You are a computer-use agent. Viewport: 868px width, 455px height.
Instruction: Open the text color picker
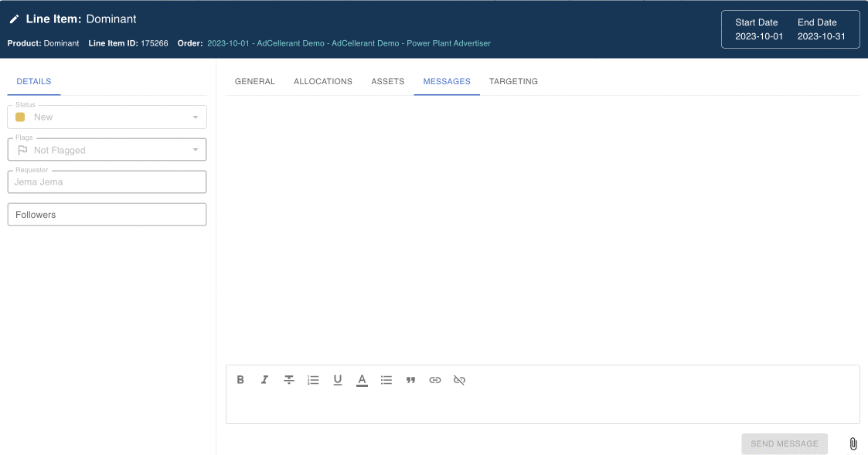click(x=362, y=380)
